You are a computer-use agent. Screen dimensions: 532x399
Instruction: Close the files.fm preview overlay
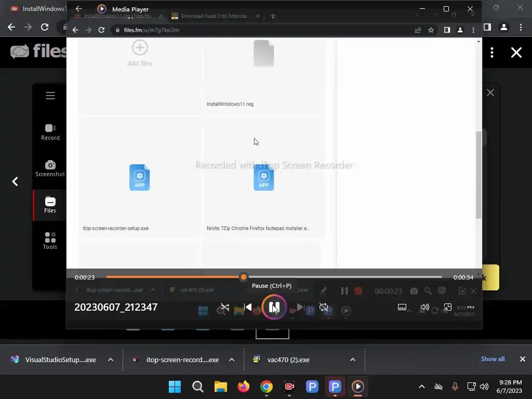(516, 52)
